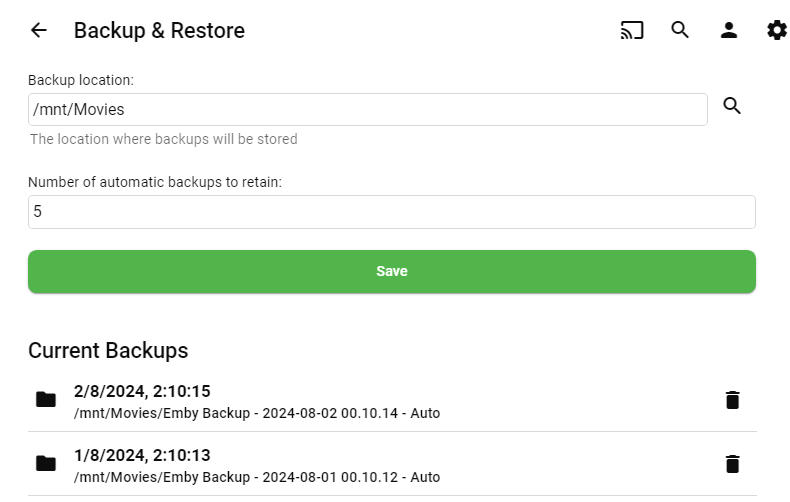The height and width of the screenshot is (502, 790).
Task: Delete the 2/8/2024 backup
Action: pyautogui.click(x=733, y=401)
